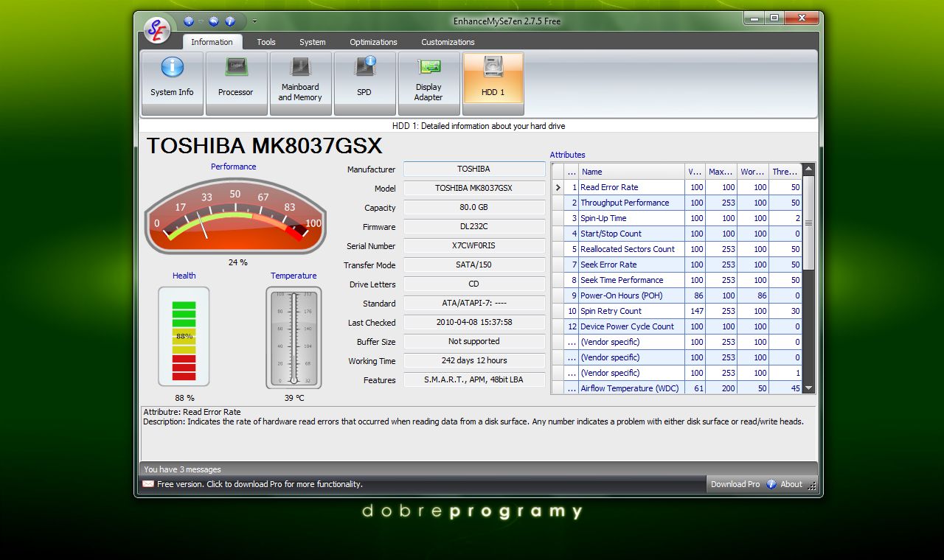Select the HDD 1 ribbon button

pos(493,83)
